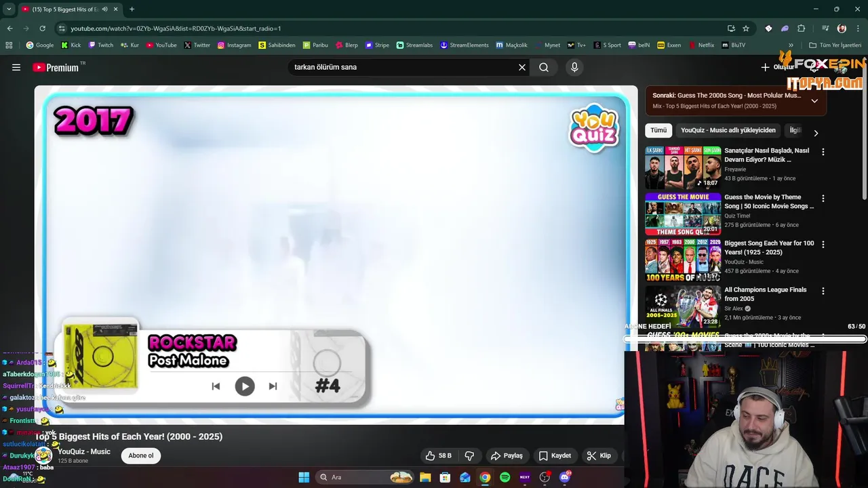Open options for 'Sanatçılar Nasıl Başladı' video
The width and height of the screenshot is (868, 488).
point(823,152)
